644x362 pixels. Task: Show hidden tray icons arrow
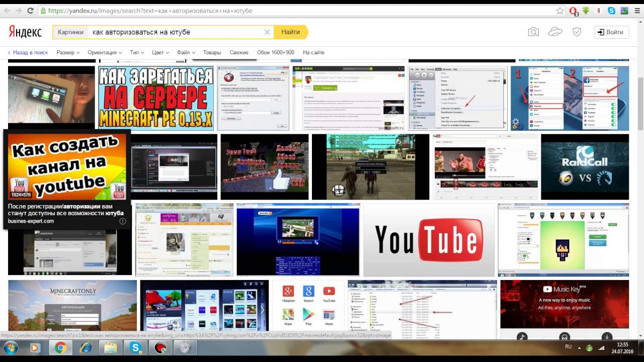coord(579,347)
